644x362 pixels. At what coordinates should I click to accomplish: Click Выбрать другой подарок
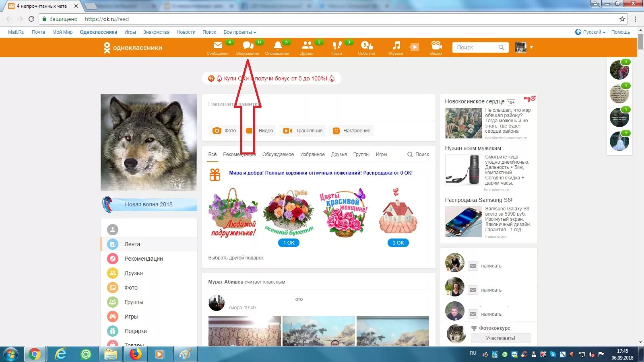pos(236,258)
